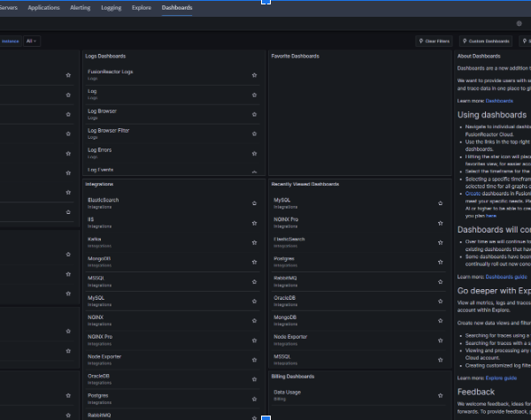Star NGINX Pro in the Integrations panel
This screenshot has height=420, width=531.
[254, 340]
